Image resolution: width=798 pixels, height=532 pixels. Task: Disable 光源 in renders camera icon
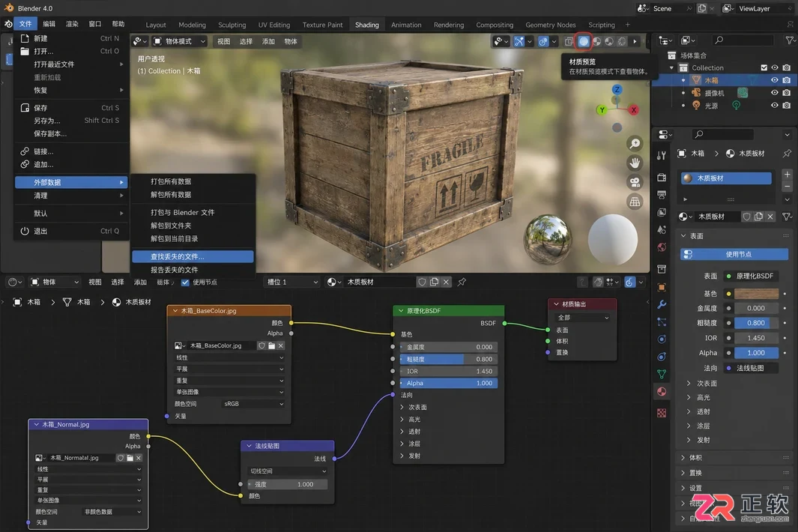coord(787,106)
